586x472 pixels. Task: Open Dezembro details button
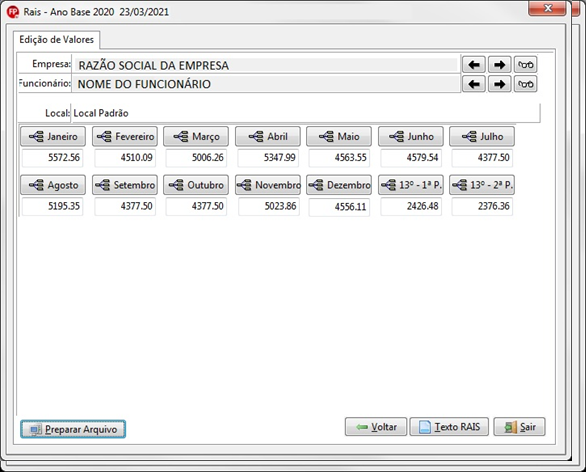click(x=339, y=185)
